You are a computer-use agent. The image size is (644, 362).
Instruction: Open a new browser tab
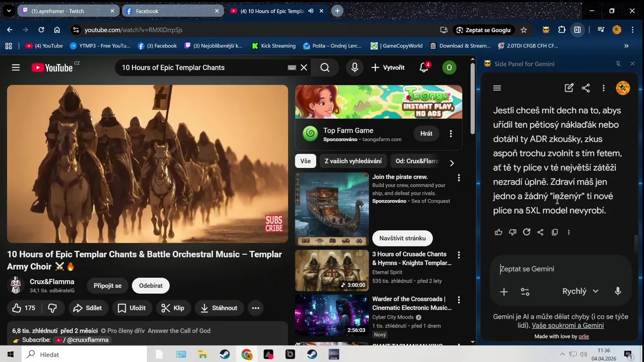click(337, 11)
